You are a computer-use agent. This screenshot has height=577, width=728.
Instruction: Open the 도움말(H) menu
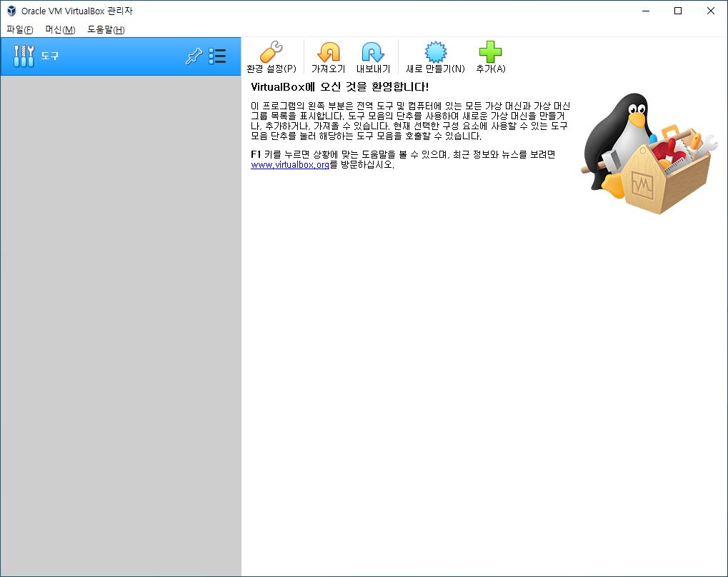point(106,30)
